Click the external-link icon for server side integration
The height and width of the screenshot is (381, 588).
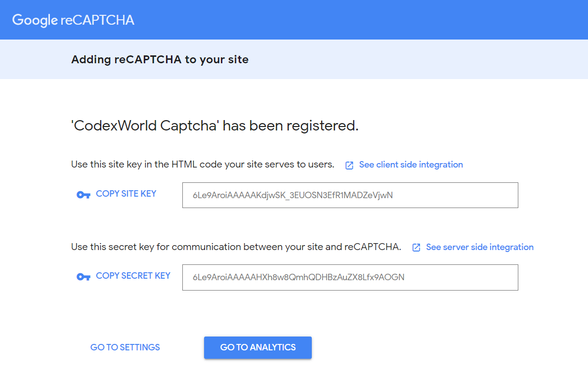(x=416, y=248)
